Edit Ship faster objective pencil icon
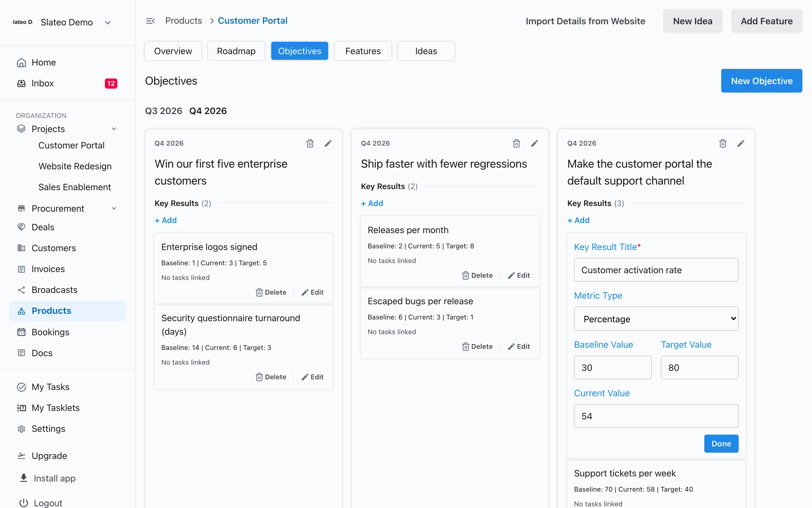 (535, 143)
